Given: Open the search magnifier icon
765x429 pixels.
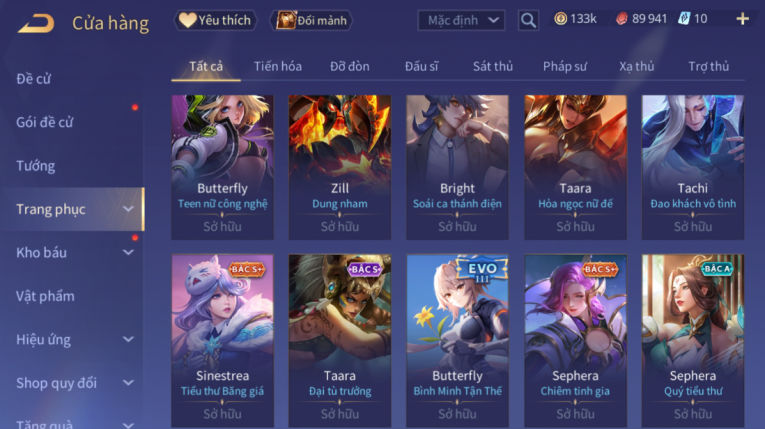Looking at the screenshot, I should (528, 20).
